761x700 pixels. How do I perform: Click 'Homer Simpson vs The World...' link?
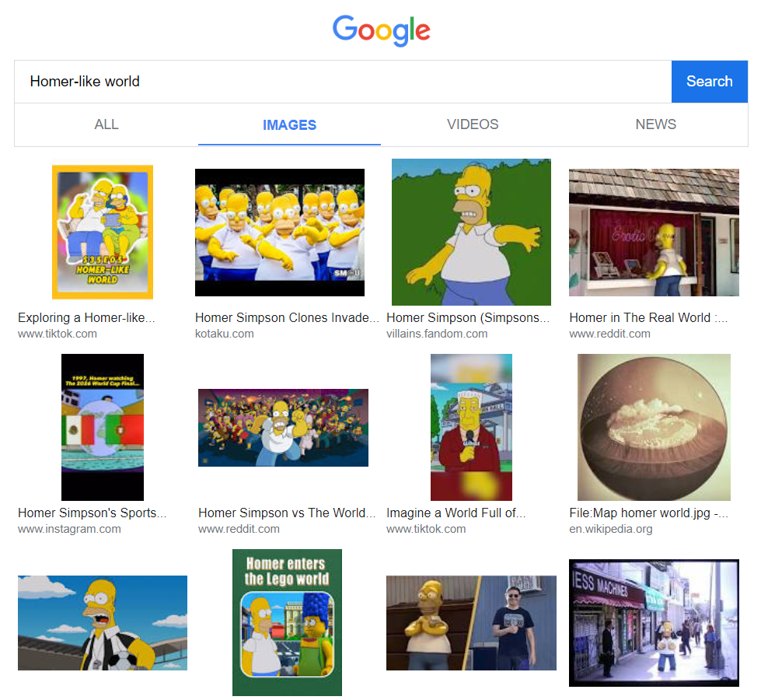click(287, 513)
